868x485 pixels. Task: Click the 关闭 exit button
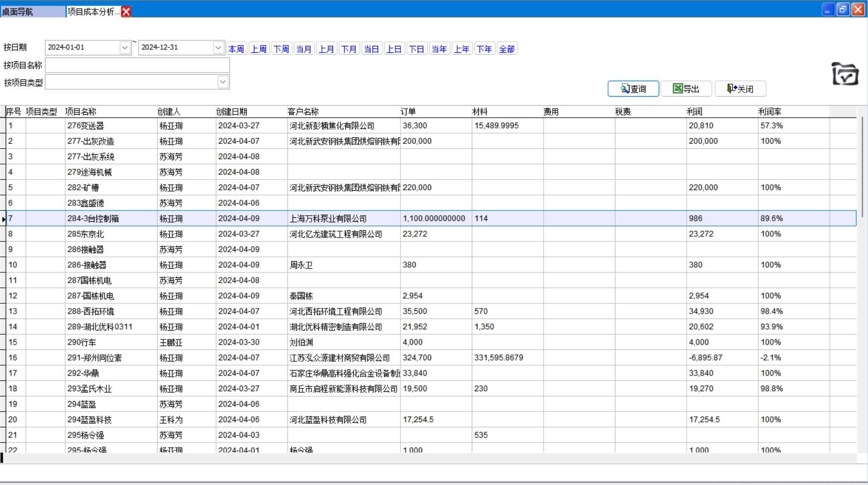[x=740, y=89]
